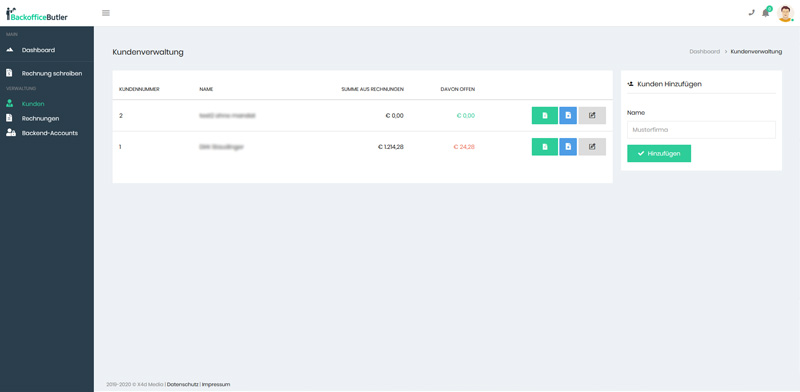Open the user avatar menu
This screenshot has width=800, height=392.
tap(785, 13)
